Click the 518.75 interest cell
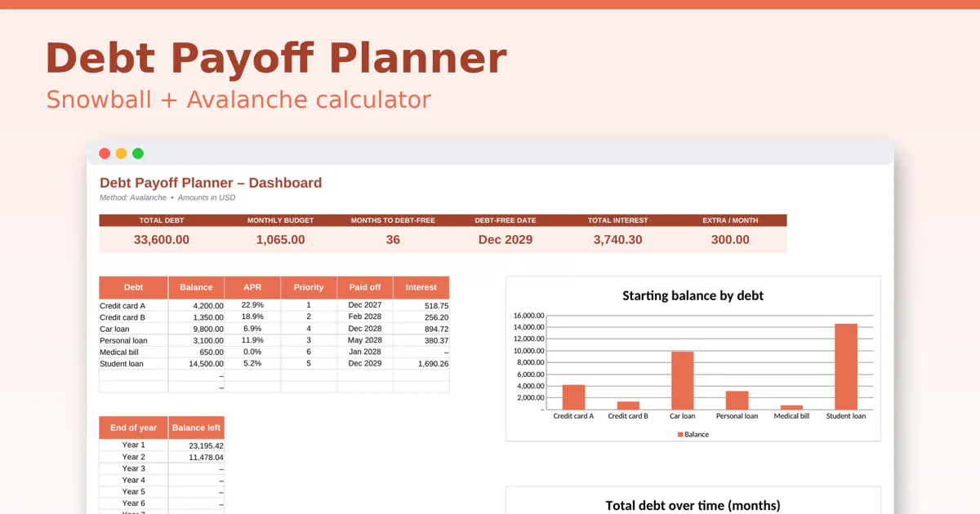980x514 pixels. pos(421,306)
